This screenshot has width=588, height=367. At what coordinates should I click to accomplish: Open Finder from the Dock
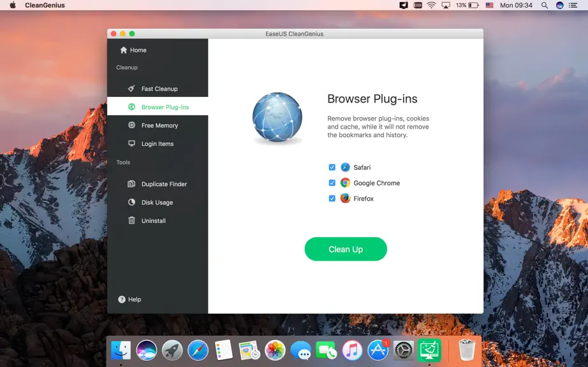121,350
